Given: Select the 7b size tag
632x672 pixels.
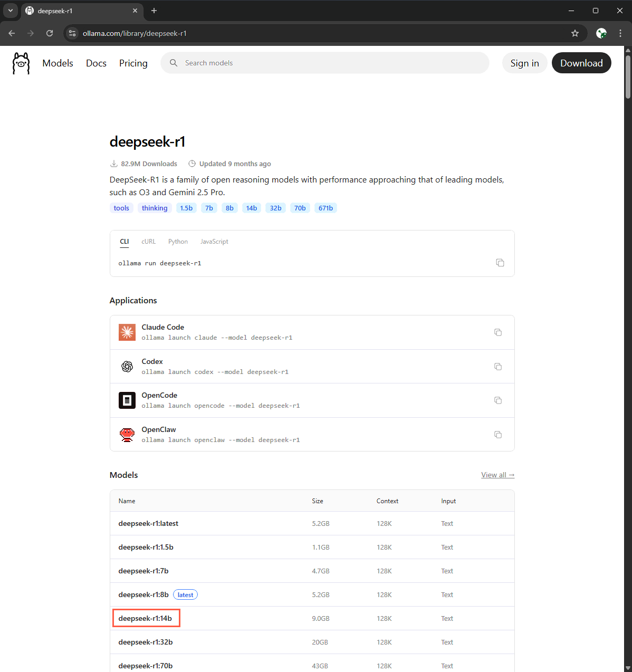Looking at the screenshot, I should click(x=209, y=208).
